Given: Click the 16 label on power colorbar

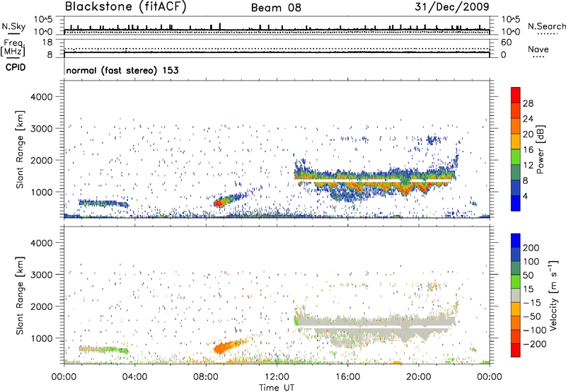Looking at the screenshot, I should 528,150.
